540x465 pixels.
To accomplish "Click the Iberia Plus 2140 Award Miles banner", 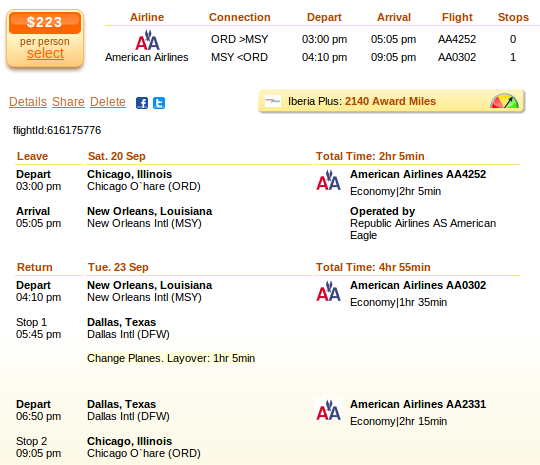I will tap(391, 101).
